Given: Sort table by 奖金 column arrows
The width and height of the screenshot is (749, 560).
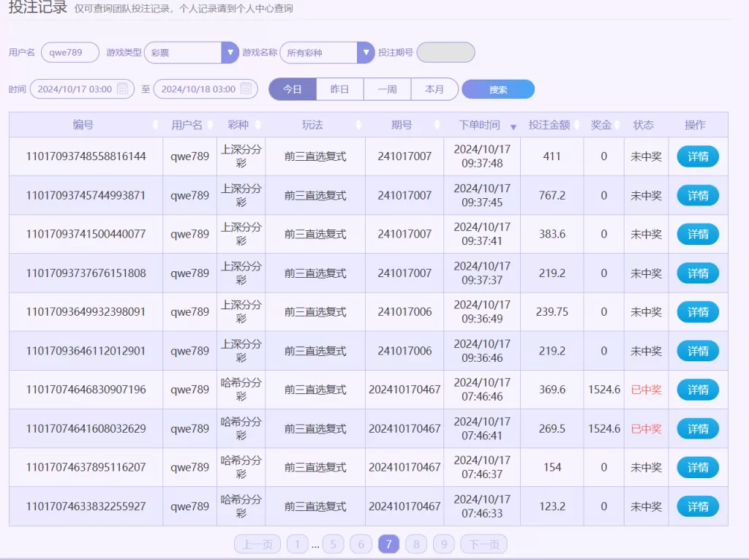Looking at the screenshot, I should (x=617, y=125).
